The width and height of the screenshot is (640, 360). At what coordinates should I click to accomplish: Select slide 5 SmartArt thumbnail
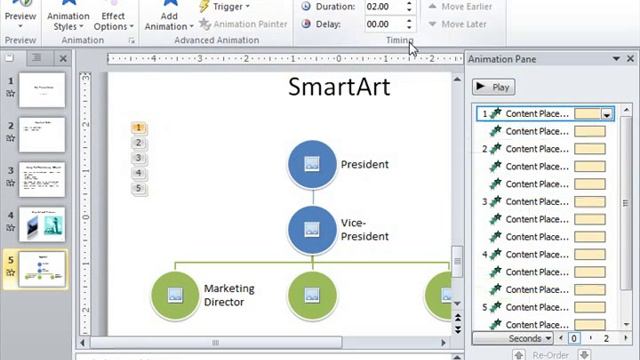click(42, 269)
